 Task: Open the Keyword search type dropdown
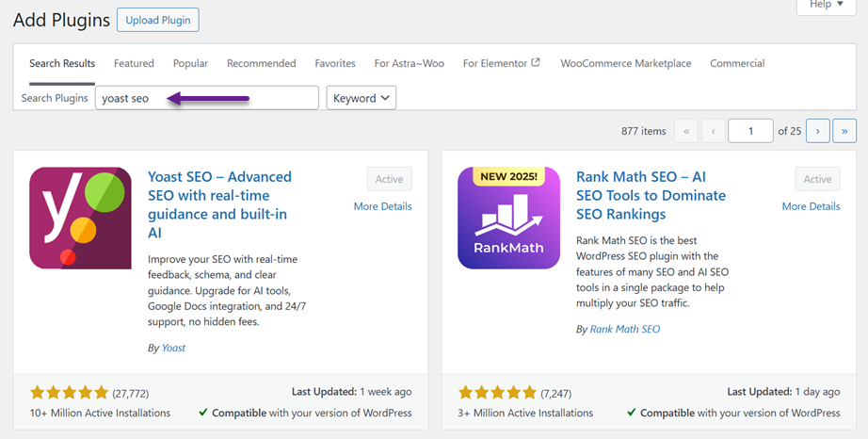click(x=361, y=98)
